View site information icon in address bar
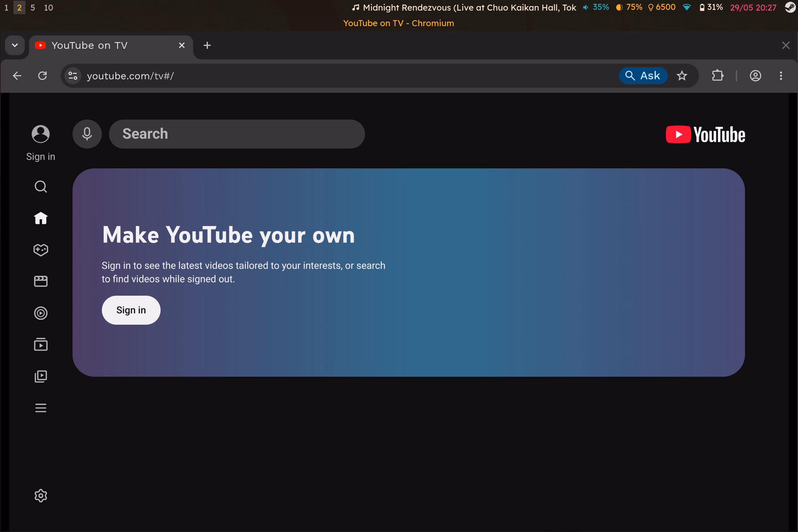 pyautogui.click(x=73, y=76)
